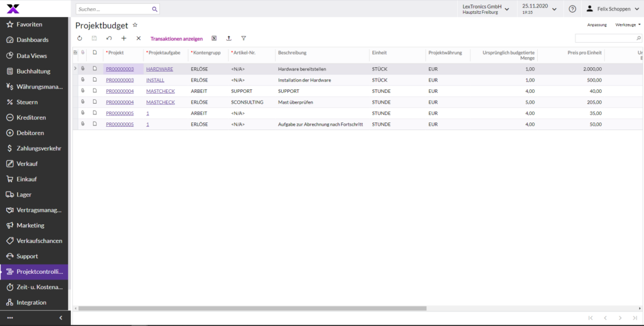Click the undo arrow icon
Screen dimensions: 644x326
coord(109,38)
